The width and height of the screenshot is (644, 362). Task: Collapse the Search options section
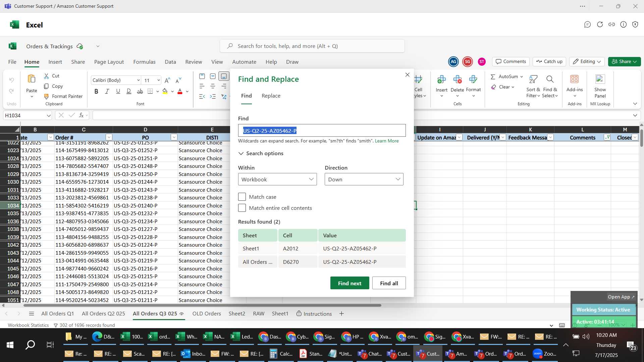[x=261, y=154]
